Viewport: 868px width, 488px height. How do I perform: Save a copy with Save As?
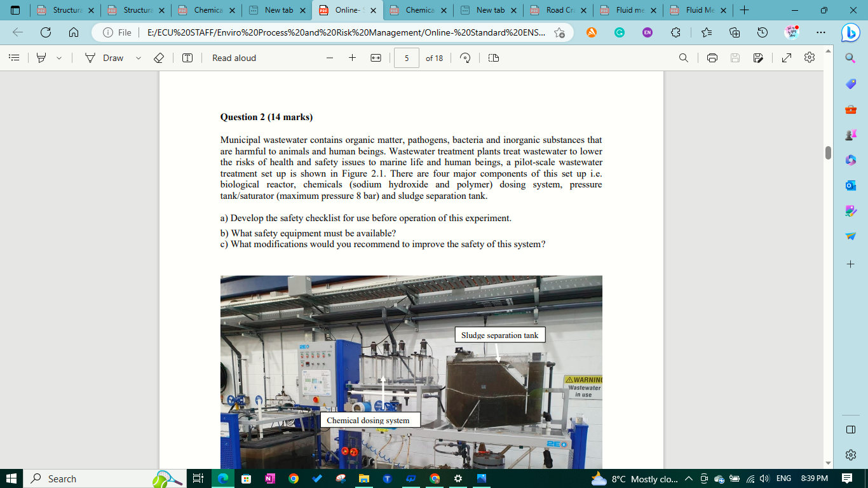(x=757, y=58)
